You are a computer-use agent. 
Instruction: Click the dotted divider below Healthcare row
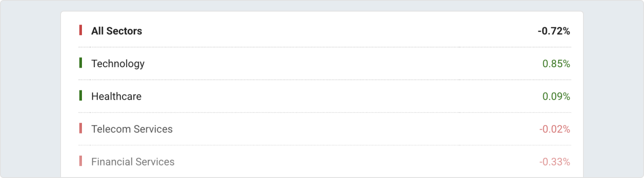pyautogui.click(x=324, y=113)
